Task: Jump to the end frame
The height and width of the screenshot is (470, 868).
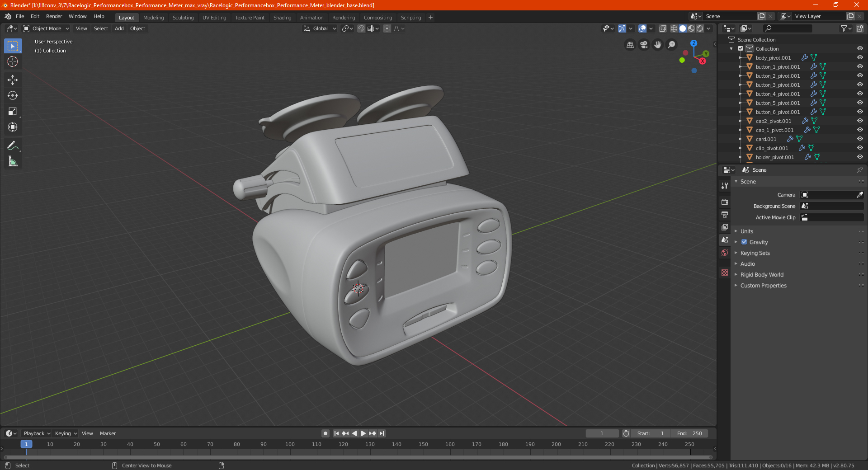Action: 382,433
